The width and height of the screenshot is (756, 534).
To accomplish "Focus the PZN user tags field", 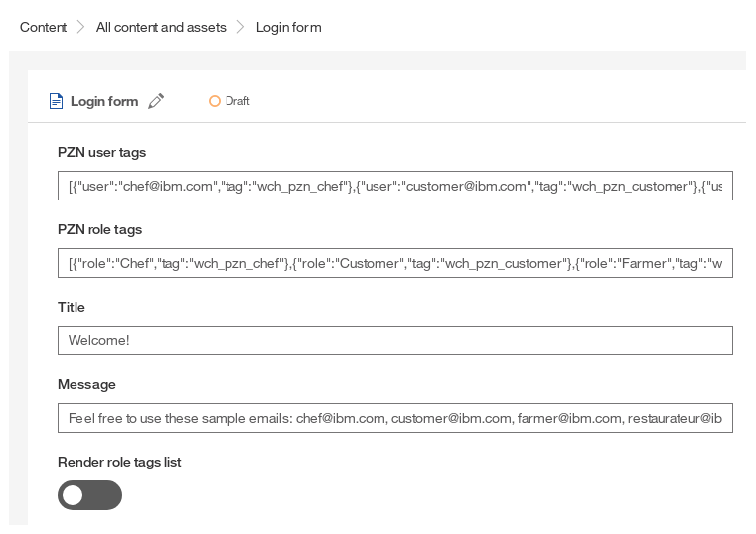I will [394, 186].
